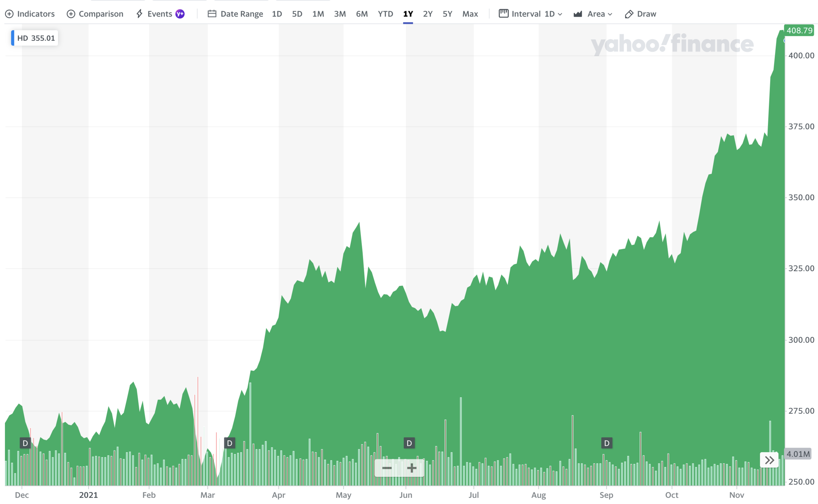Screen dimensions: 818x504
Task: Open Events lightning bolt icon
Action: click(x=139, y=14)
